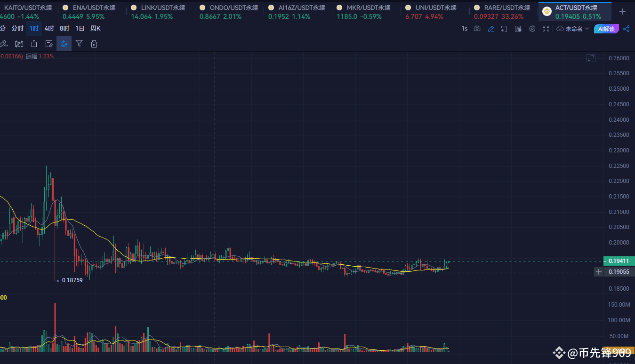Disable the magnet snap tool
This screenshot has height=364, width=635.
click(64, 43)
